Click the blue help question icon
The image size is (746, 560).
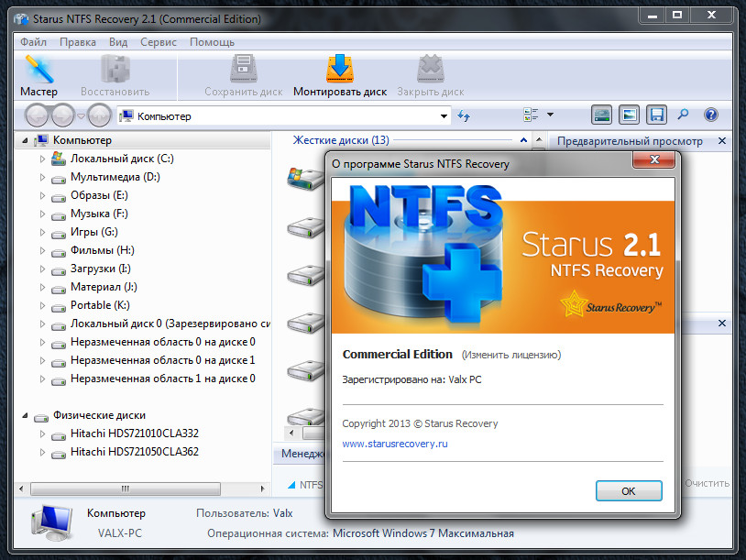pos(711,115)
